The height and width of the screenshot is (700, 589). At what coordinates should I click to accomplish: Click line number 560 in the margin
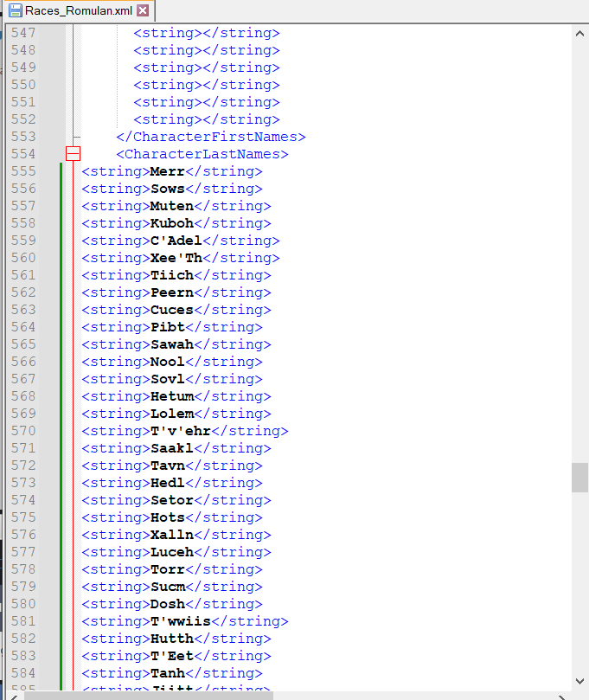pos(23,258)
